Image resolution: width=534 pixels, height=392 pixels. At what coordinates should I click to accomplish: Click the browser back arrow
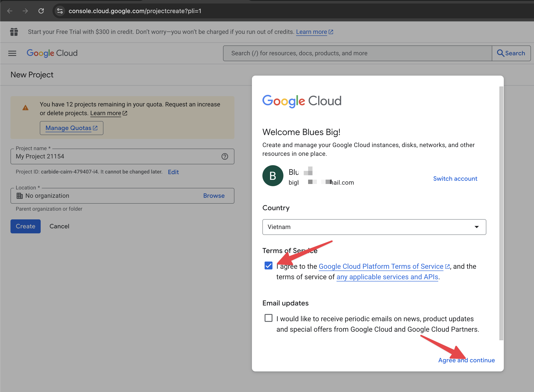coord(10,11)
